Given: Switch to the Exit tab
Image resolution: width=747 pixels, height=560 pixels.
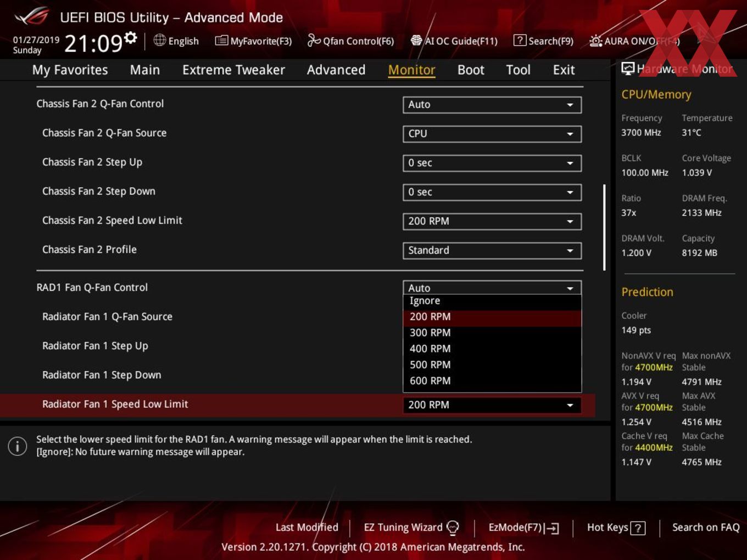Looking at the screenshot, I should (564, 70).
